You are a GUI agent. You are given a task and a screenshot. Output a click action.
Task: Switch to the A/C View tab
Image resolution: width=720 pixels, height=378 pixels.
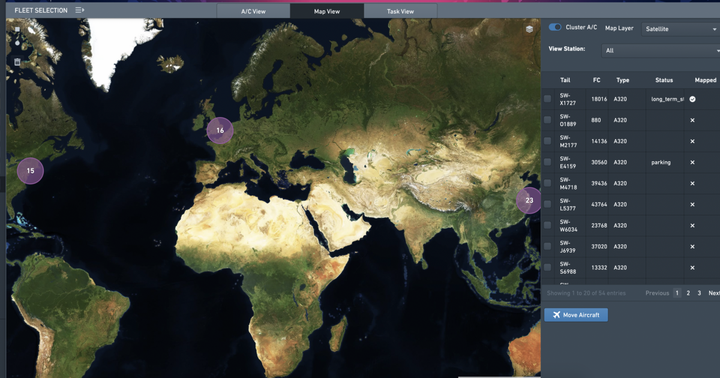pos(253,11)
